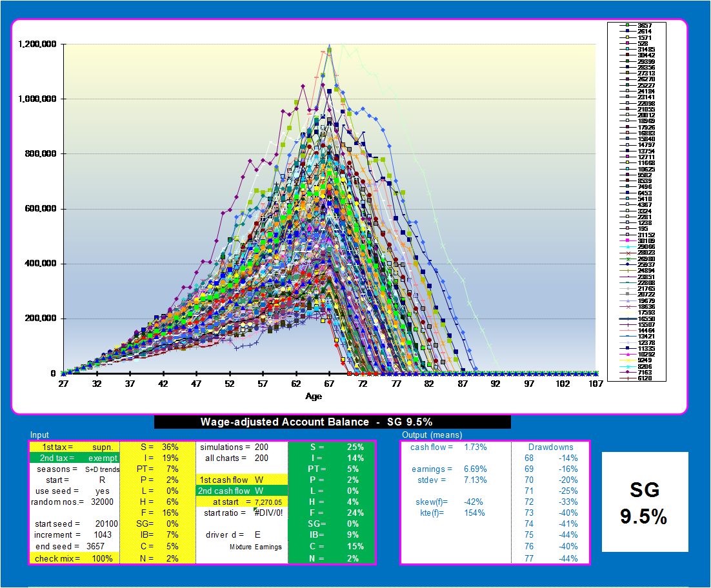The image size is (711, 588).
Task: Select the green C = 15% cell
Action: click(332, 546)
